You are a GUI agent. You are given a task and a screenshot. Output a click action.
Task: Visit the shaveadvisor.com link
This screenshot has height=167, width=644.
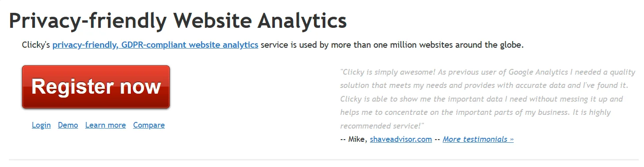click(x=401, y=139)
